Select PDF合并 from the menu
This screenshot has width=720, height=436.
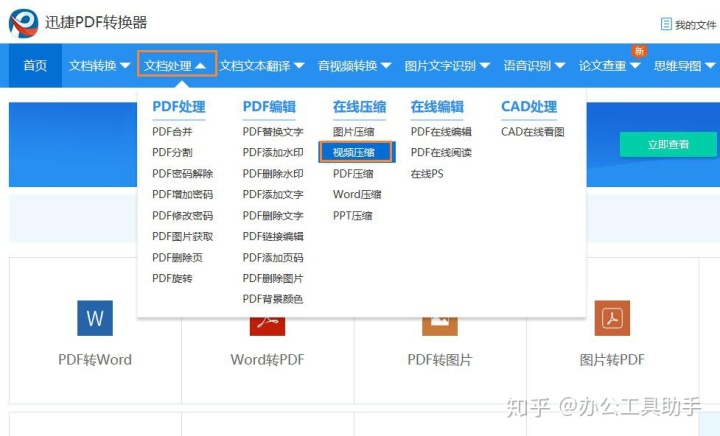click(x=172, y=132)
